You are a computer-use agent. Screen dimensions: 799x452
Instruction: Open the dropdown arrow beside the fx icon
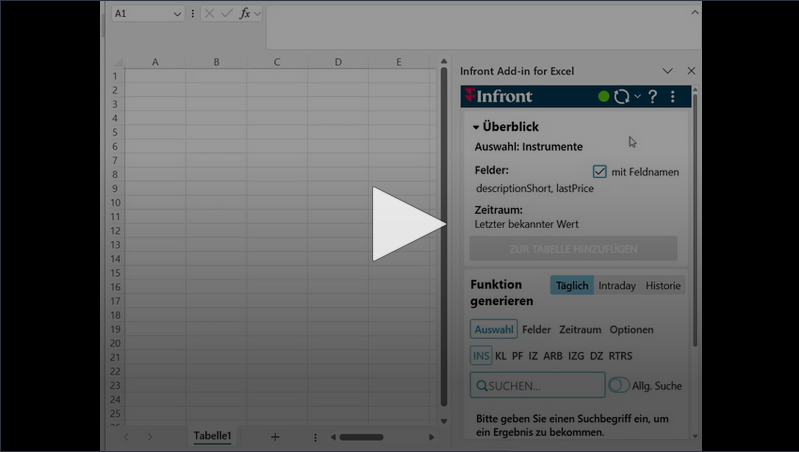(257, 14)
